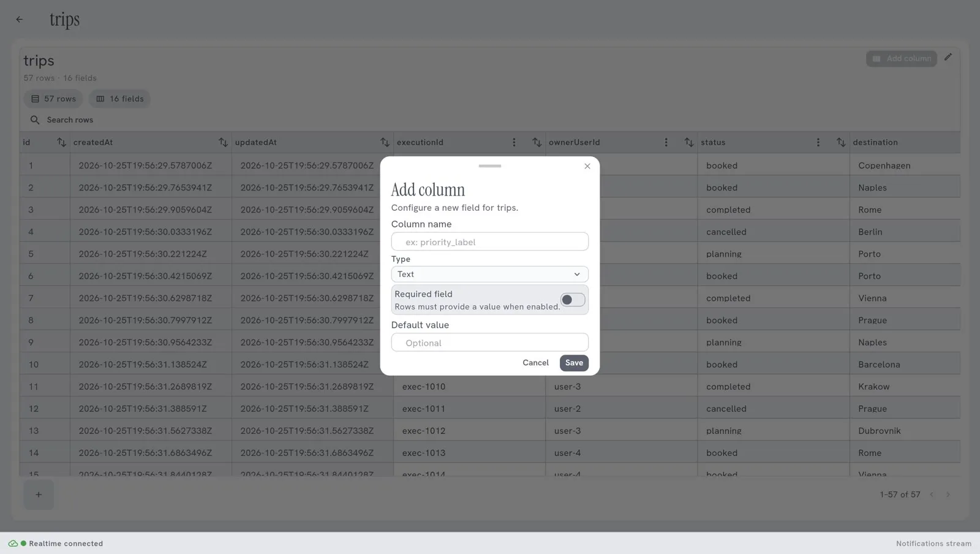Click the 57 rows chip
This screenshot has height=554, width=980.
tap(53, 99)
